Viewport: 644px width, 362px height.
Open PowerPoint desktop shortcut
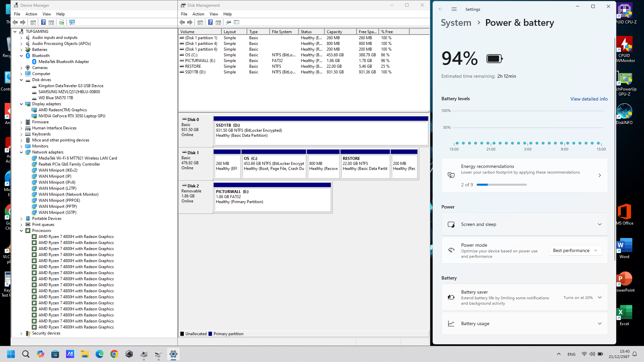coord(625,282)
